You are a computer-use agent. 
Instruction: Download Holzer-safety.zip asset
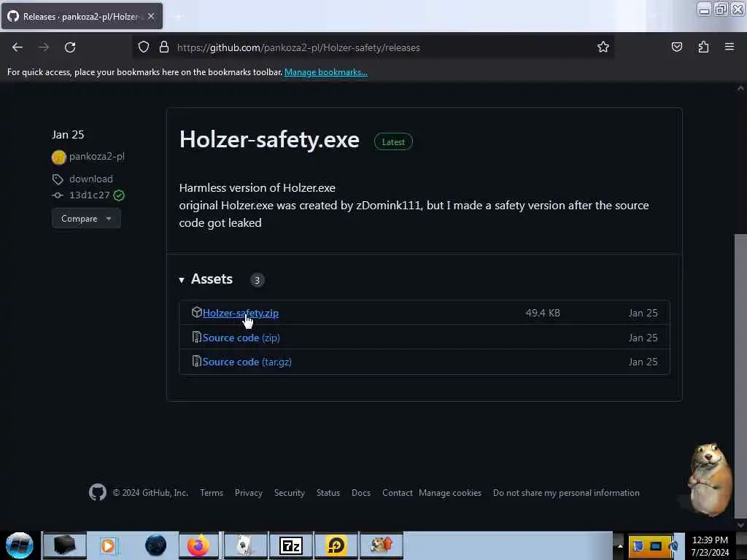[241, 313]
